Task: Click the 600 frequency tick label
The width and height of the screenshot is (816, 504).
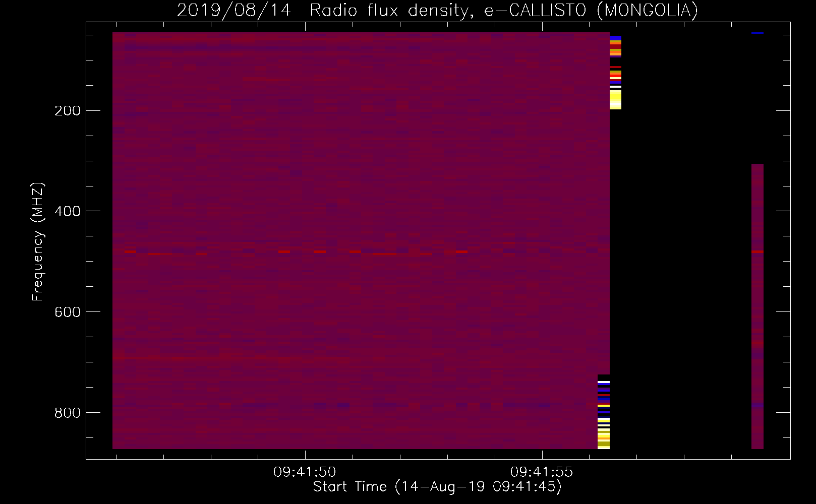Action: [68, 311]
